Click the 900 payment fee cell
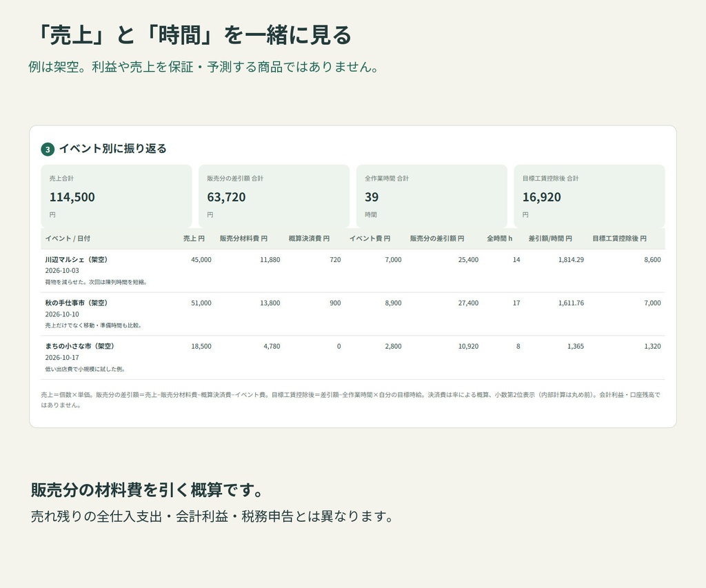Screen dimensions: 706x588 coord(335,303)
